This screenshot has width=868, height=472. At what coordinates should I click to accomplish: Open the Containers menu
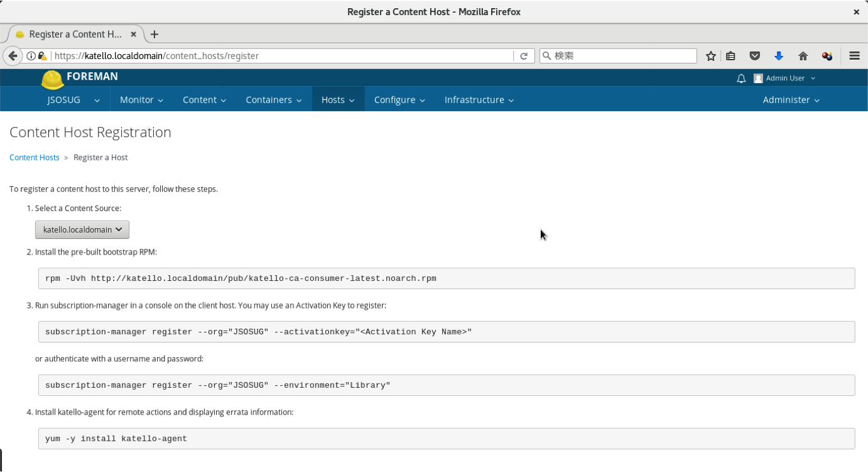click(274, 99)
